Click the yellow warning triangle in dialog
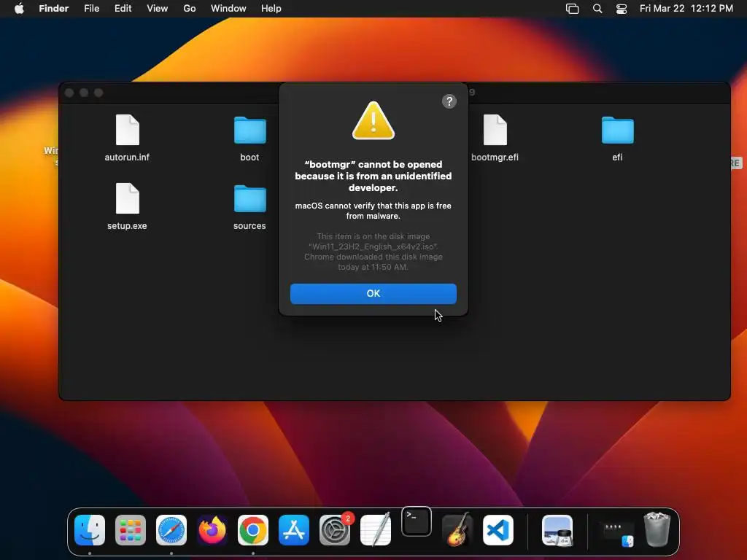This screenshot has height=560, width=747. point(373,120)
